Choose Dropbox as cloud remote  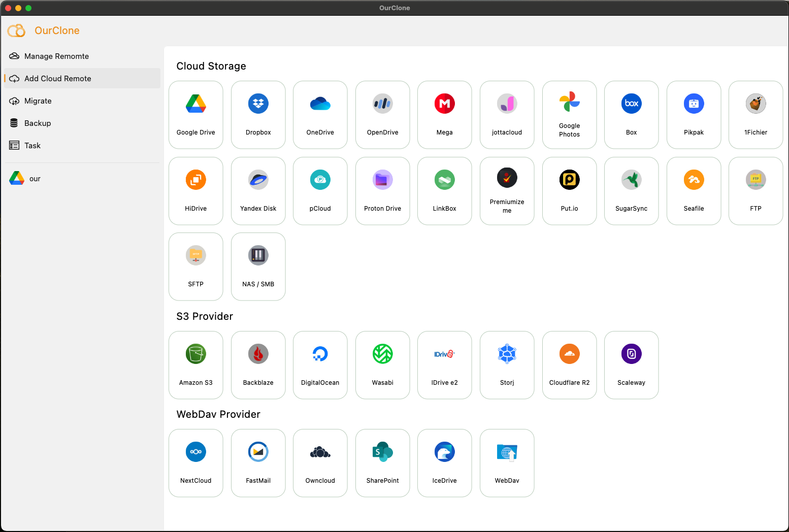point(258,115)
